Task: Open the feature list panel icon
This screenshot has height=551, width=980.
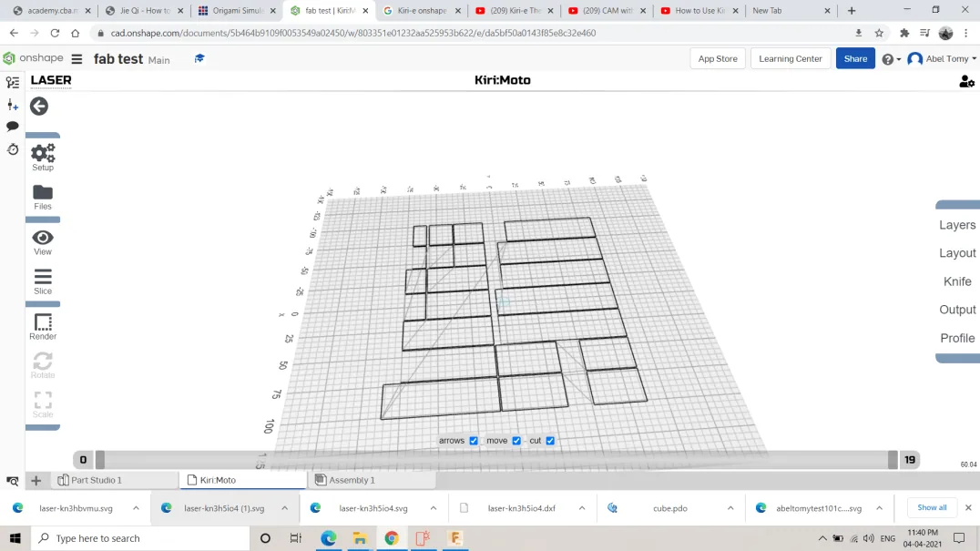Action: [x=13, y=83]
